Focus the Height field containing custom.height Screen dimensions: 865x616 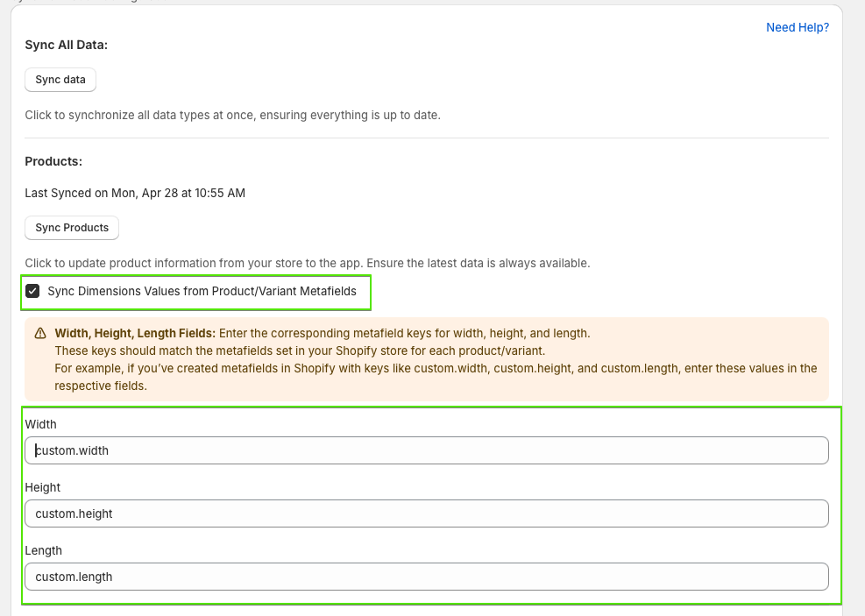click(427, 513)
